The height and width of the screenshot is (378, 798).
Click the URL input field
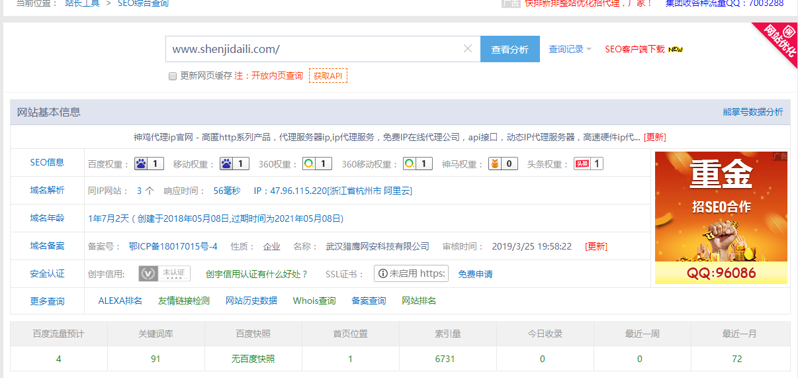[x=323, y=49]
